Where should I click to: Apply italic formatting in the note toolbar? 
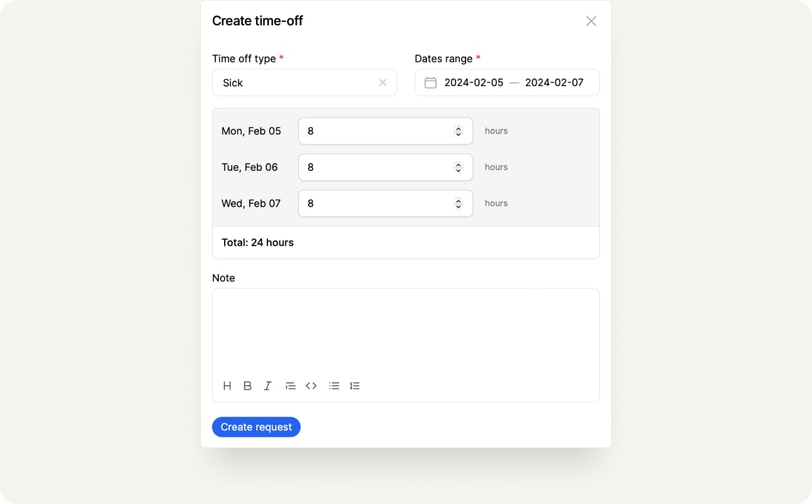pos(267,385)
